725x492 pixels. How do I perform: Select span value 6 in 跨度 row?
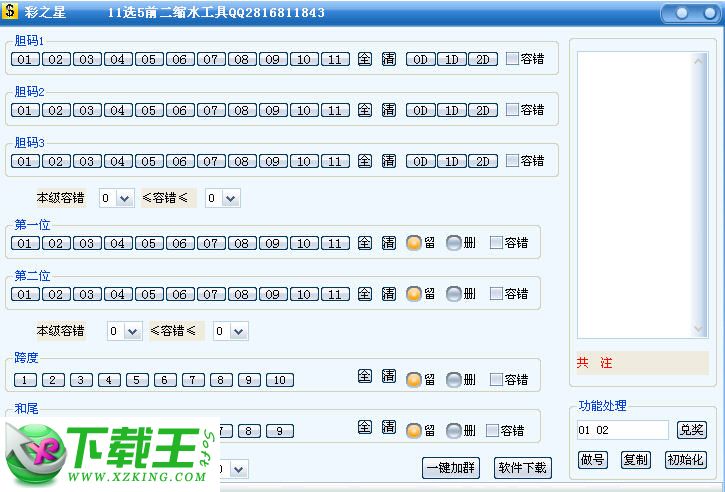tap(165, 380)
